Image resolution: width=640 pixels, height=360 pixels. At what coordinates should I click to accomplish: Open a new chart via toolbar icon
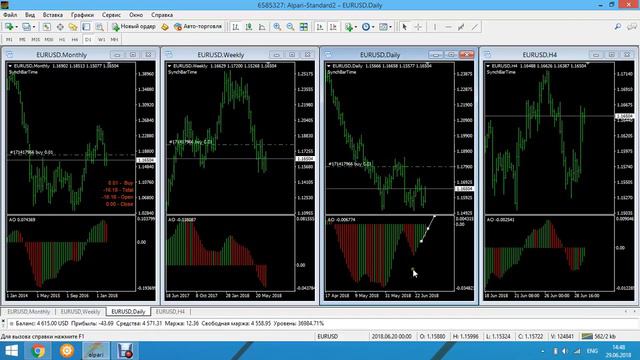[x=9, y=27]
